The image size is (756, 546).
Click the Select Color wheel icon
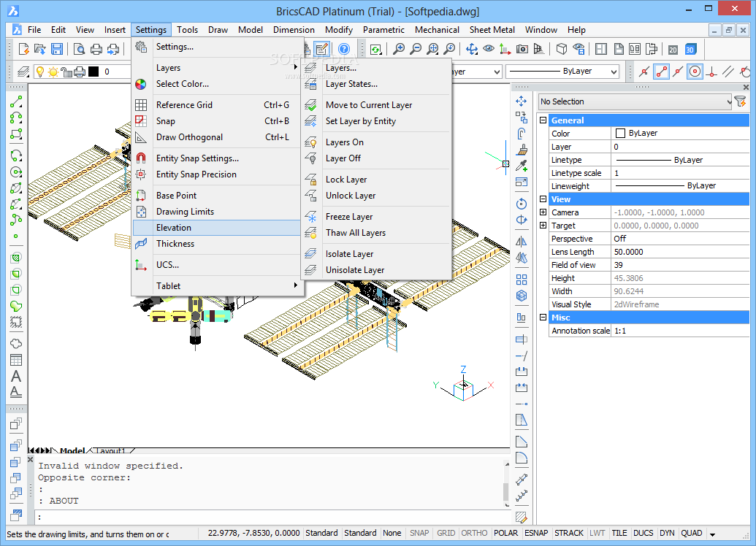coord(140,85)
